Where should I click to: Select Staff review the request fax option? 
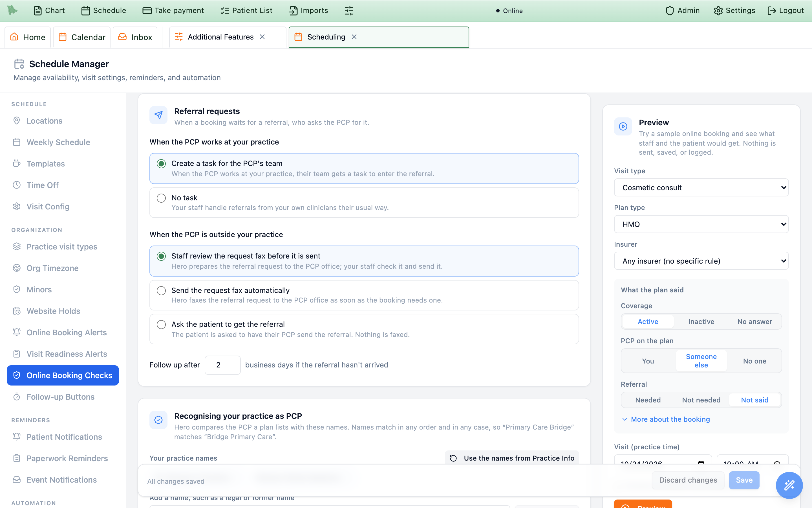[x=364, y=261]
